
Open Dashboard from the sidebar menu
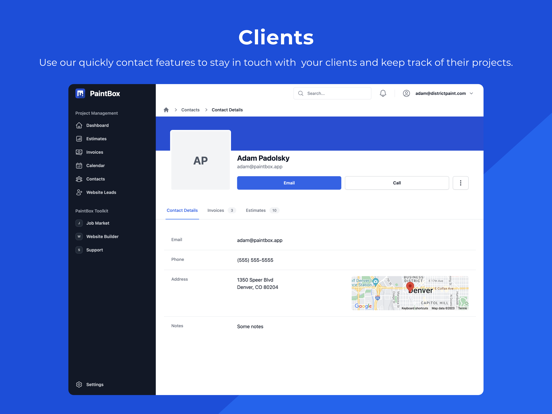98,125
